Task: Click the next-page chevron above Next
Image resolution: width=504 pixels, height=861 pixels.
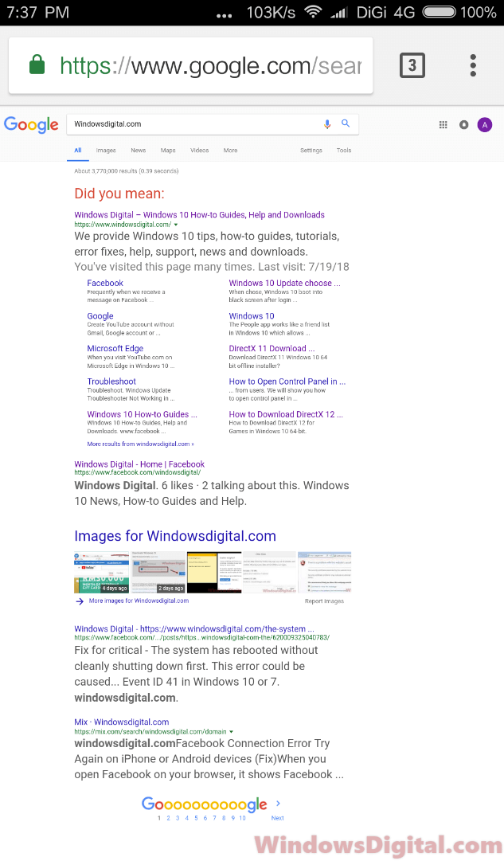Action: click(x=278, y=804)
